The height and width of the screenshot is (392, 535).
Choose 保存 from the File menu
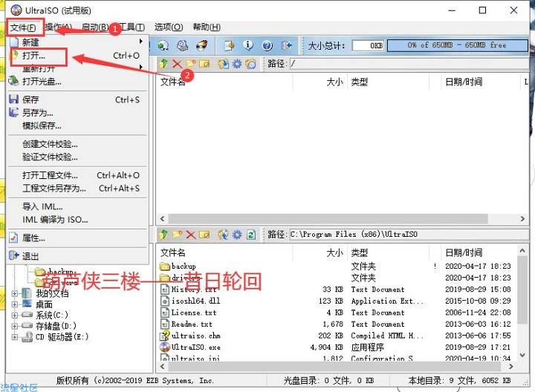click(x=78, y=99)
